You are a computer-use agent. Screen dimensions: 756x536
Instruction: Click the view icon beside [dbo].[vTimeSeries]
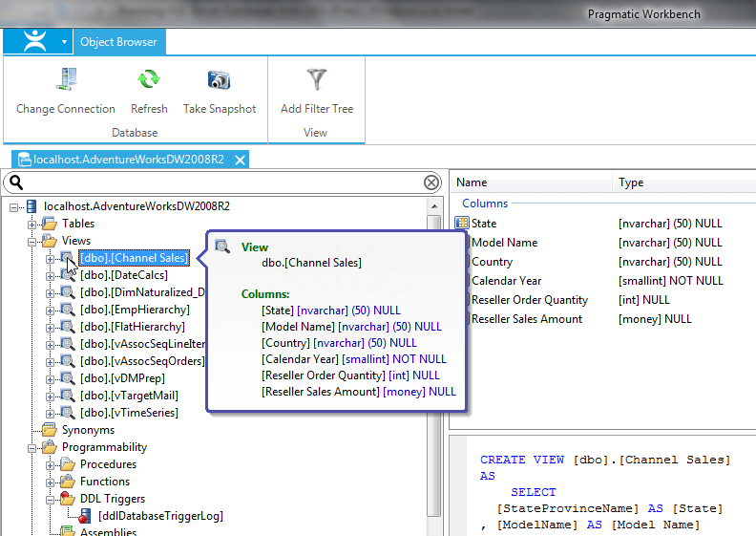coord(68,413)
